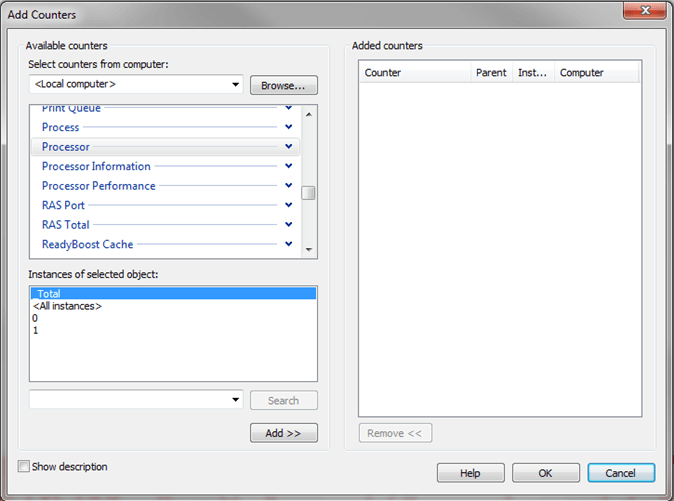Expand the ReadyBoost Cache chevron
Screen dimensions: 674x501
tap(288, 244)
